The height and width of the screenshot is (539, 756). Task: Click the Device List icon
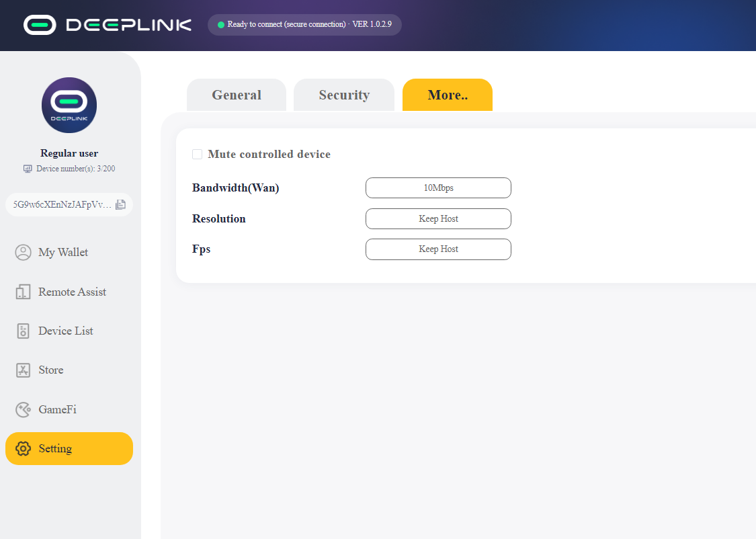tap(24, 331)
